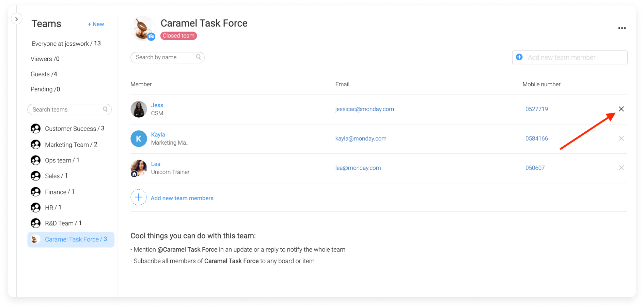
Task: Click the R&D Team group icon
Action: pos(35,223)
